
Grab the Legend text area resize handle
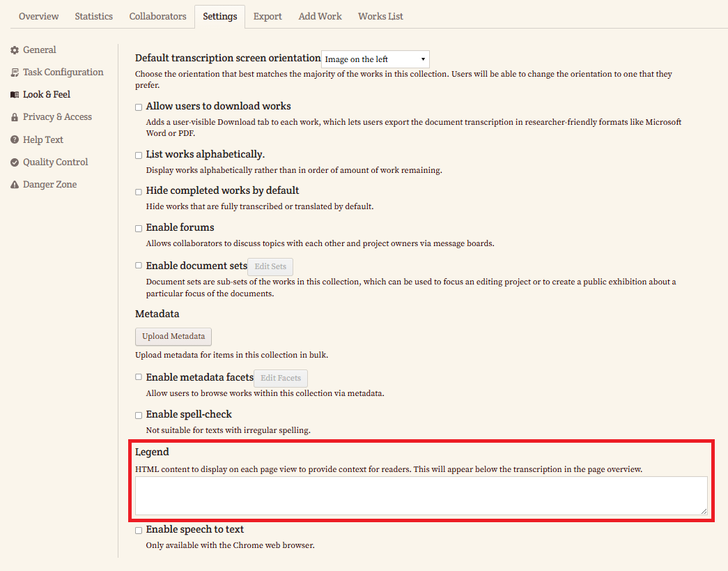pos(704,511)
